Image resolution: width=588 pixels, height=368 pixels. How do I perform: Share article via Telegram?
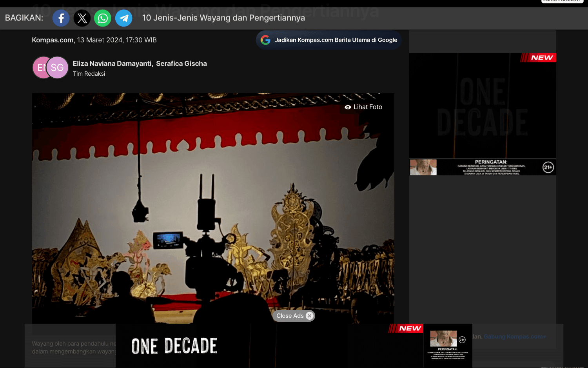124,18
